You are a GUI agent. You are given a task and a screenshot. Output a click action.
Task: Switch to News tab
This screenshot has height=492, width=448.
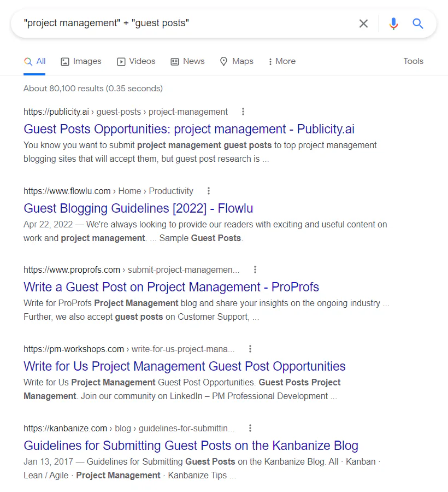point(187,61)
